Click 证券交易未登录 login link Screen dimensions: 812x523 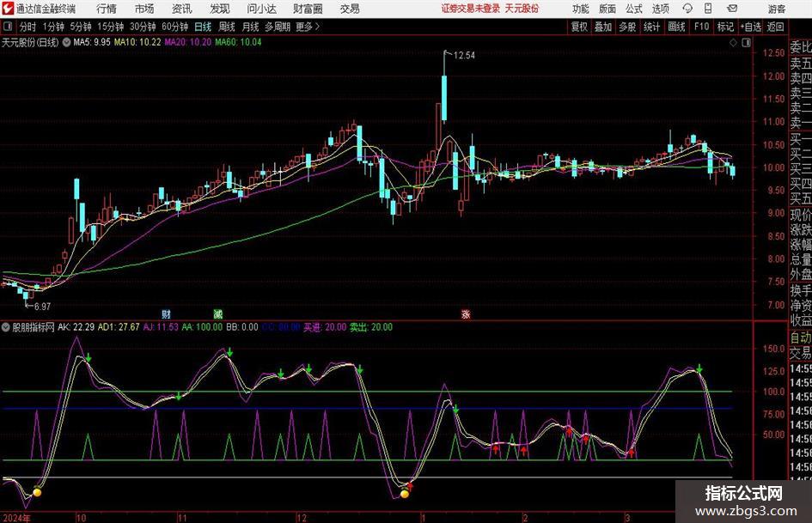(471, 9)
